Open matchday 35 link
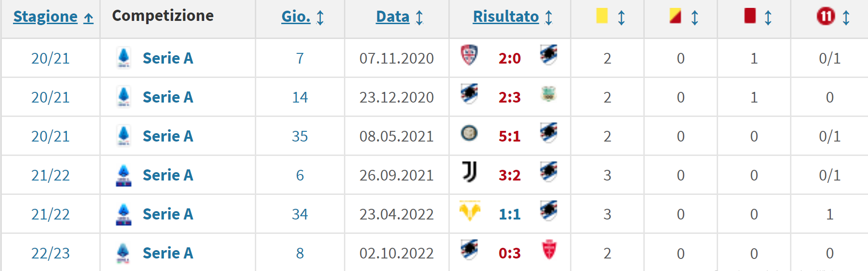 coord(300,136)
